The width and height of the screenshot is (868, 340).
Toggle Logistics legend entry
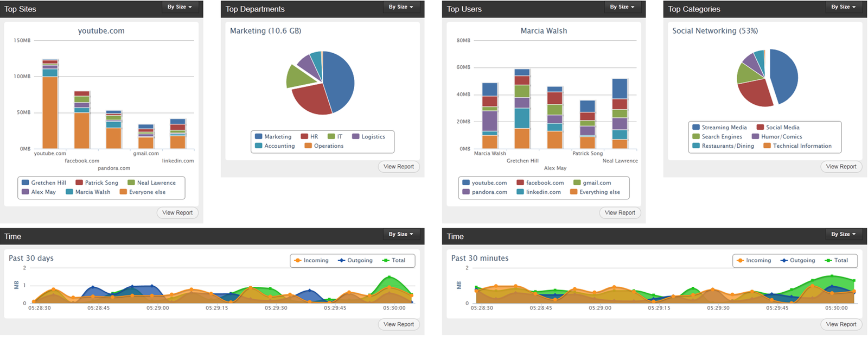369,137
